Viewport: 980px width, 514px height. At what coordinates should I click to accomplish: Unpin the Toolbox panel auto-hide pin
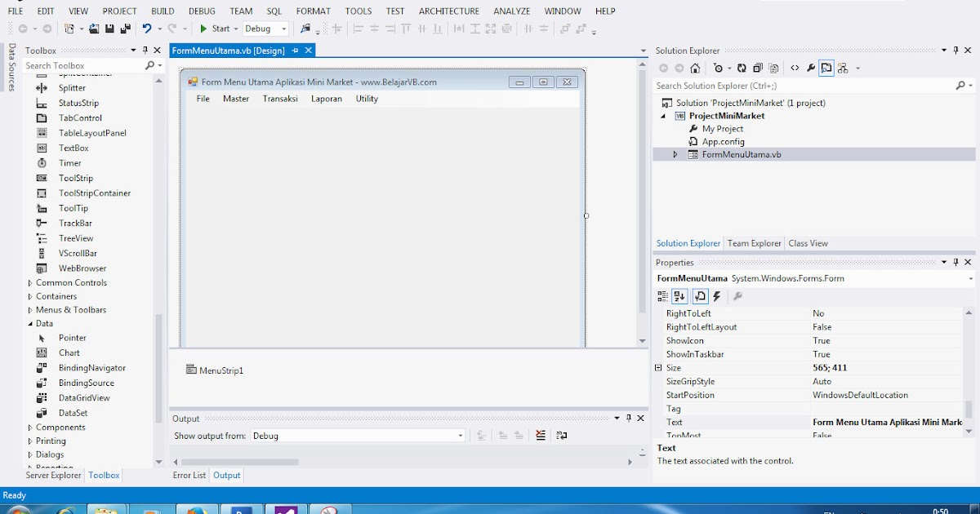[145, 50]
